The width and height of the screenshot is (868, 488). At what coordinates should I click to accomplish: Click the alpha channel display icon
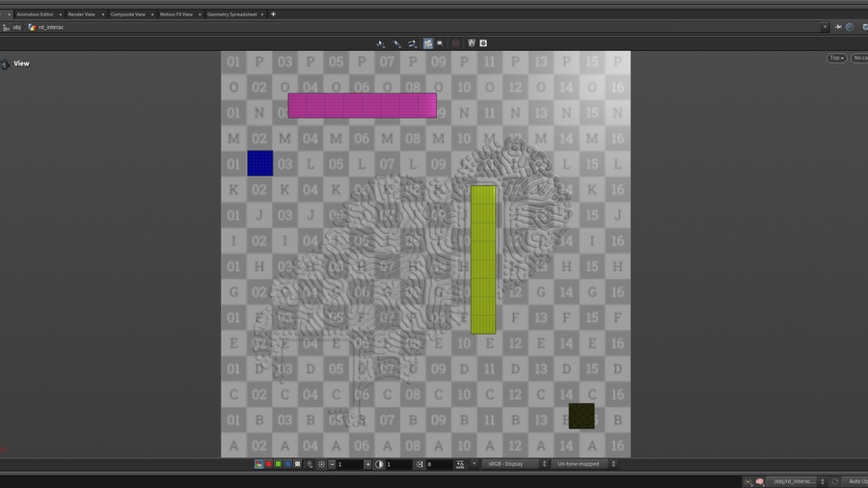(x=297, y=464)
